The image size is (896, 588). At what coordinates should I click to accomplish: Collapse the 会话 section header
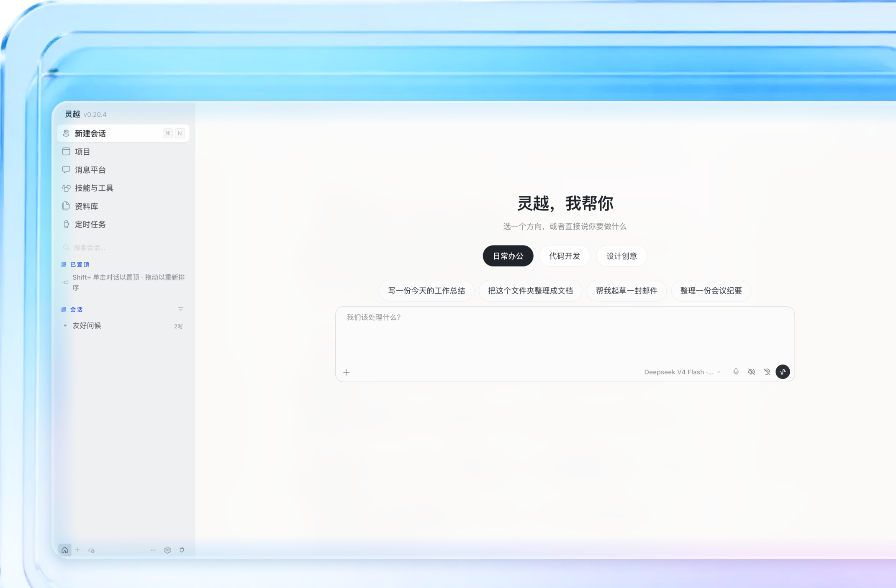click(72, 309)
